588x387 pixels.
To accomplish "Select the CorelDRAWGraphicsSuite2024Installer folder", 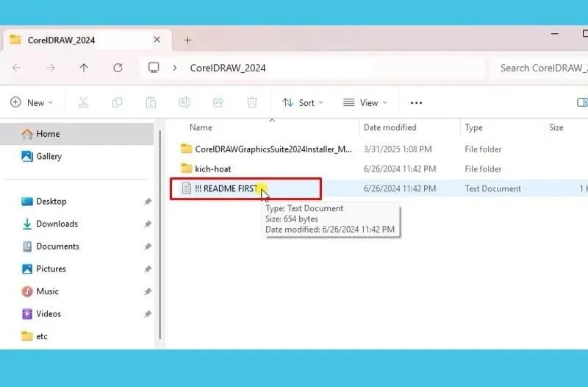I will pos(273,149).
